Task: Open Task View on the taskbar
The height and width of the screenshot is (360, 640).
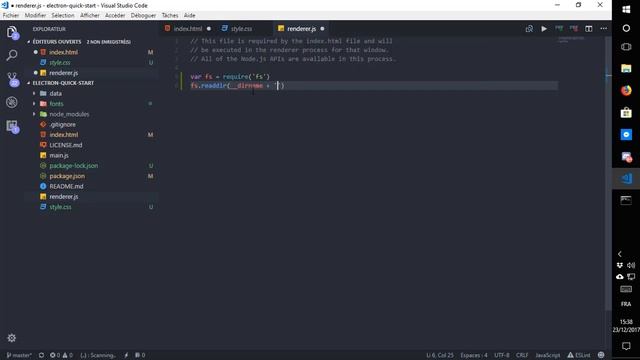Action: 626,47
